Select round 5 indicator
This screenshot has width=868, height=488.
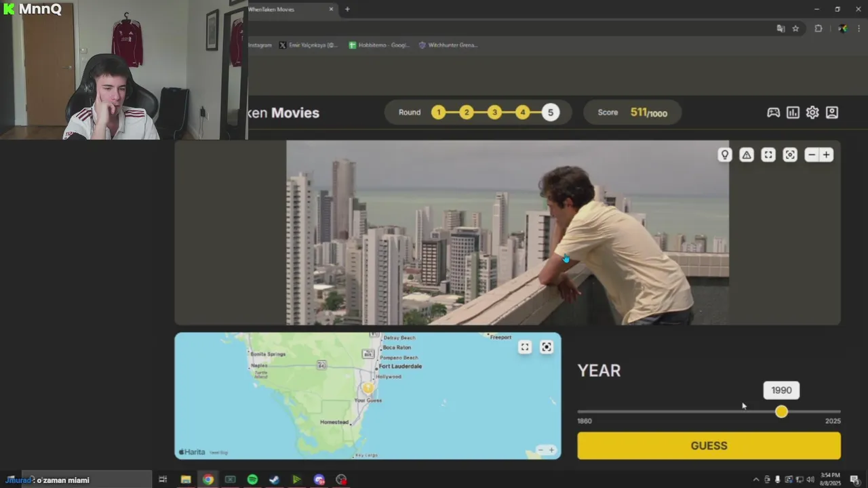tap(551, 113)
